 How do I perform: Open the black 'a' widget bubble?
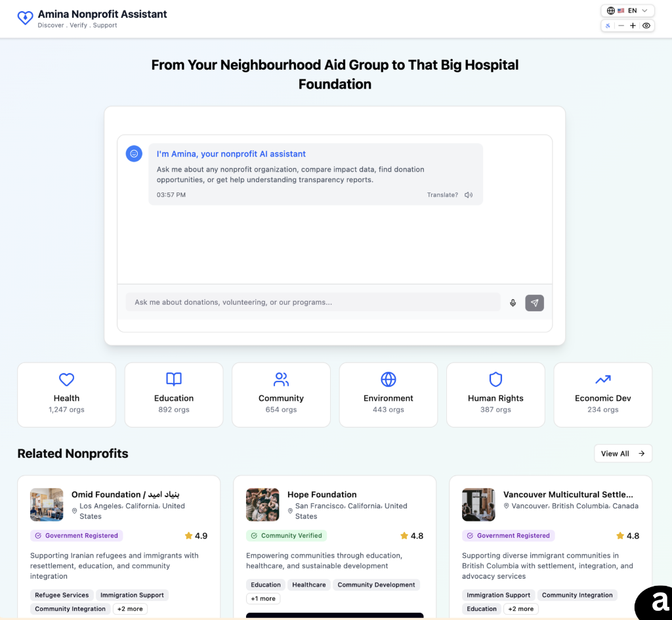656,604
